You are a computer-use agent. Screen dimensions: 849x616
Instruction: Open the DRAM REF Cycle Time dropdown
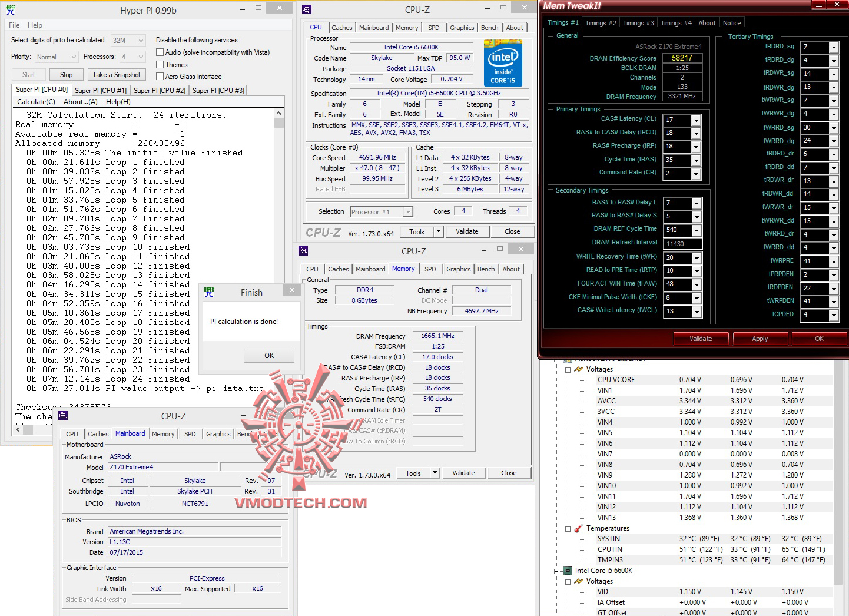pos(696,230)
